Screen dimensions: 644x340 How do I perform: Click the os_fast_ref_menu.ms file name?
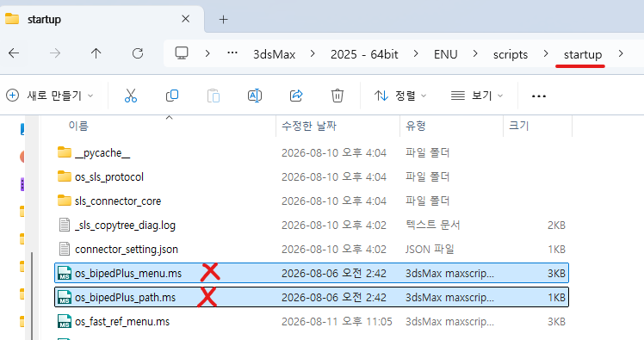coord(122,322)
